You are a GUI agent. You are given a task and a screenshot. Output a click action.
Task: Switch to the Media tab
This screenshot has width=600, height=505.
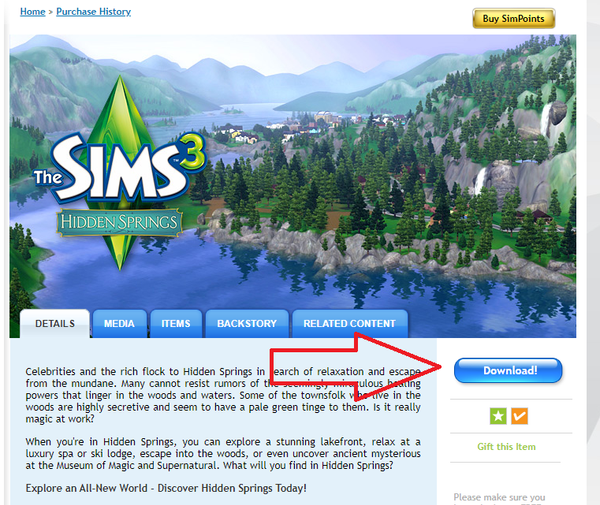tap(119, 324)
